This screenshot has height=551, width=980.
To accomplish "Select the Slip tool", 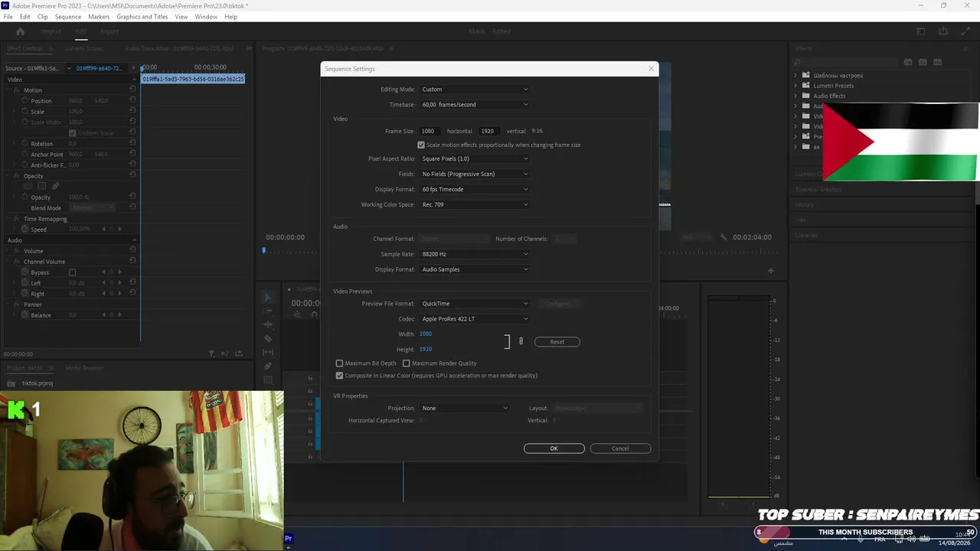I will tap(268, 352).
